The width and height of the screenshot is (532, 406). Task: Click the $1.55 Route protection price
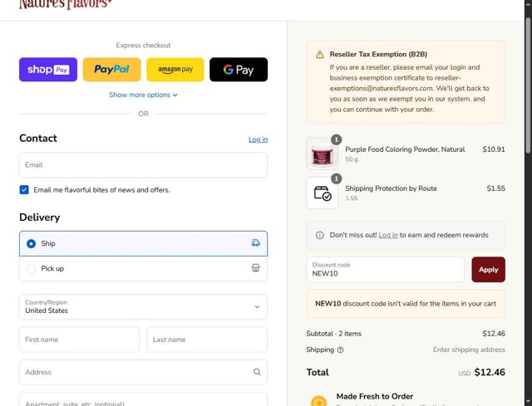click(x=495, y=188)
